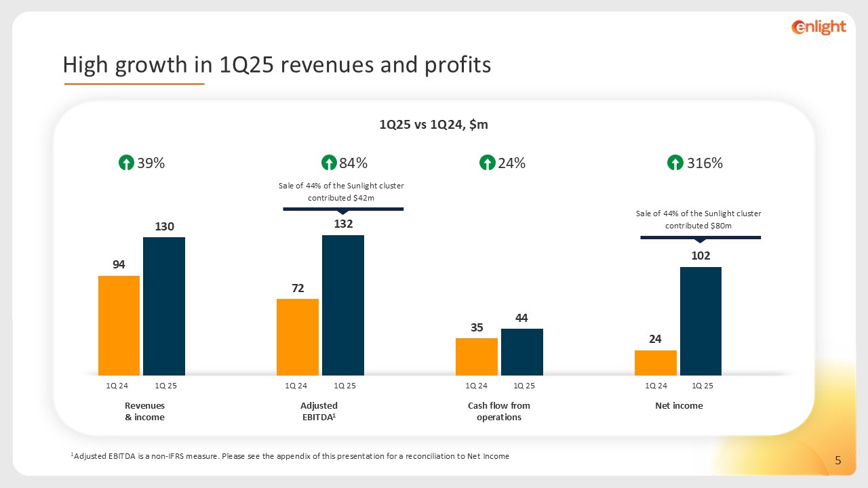Click the orange Net income bar labeled 24
Viewport: 868px width, 488px height.
point(655,363)
